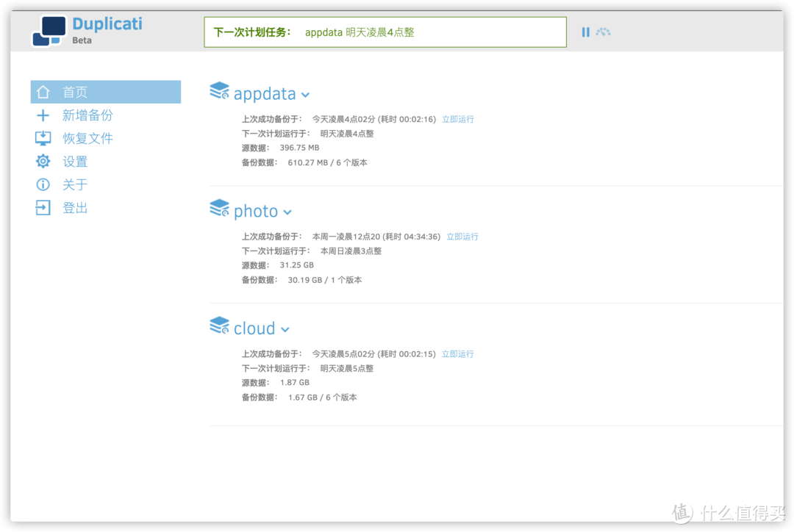Click the info icon beside 关于
The image size is (794, 532).
43,184
